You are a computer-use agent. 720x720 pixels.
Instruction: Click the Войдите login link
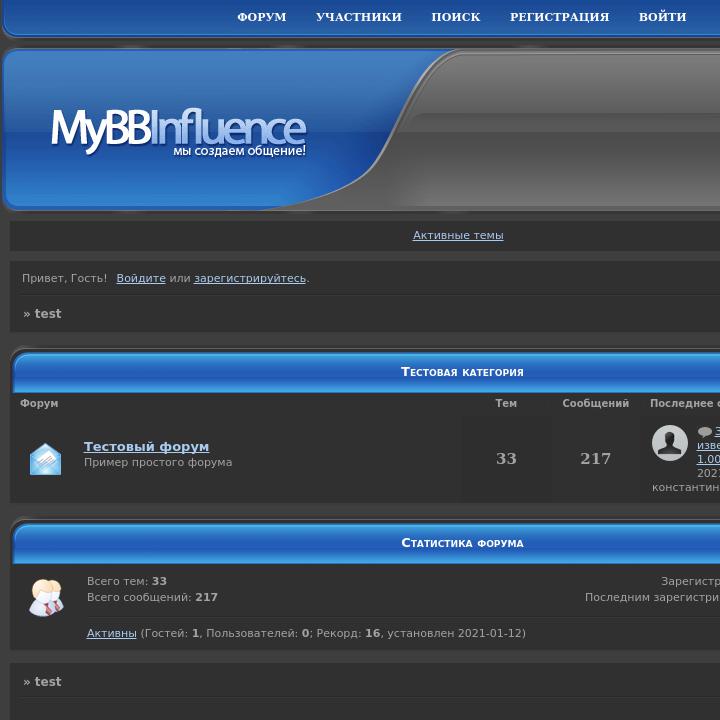[141, 278]
